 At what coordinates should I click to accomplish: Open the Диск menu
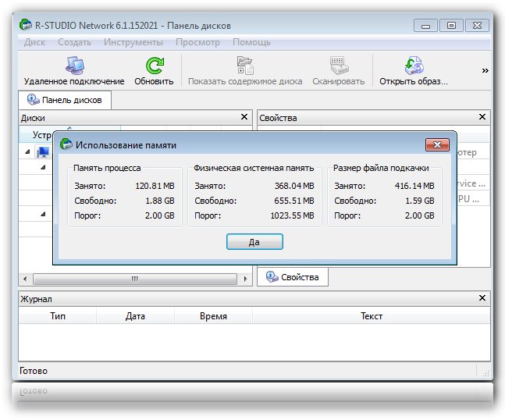tap(34, 42)
